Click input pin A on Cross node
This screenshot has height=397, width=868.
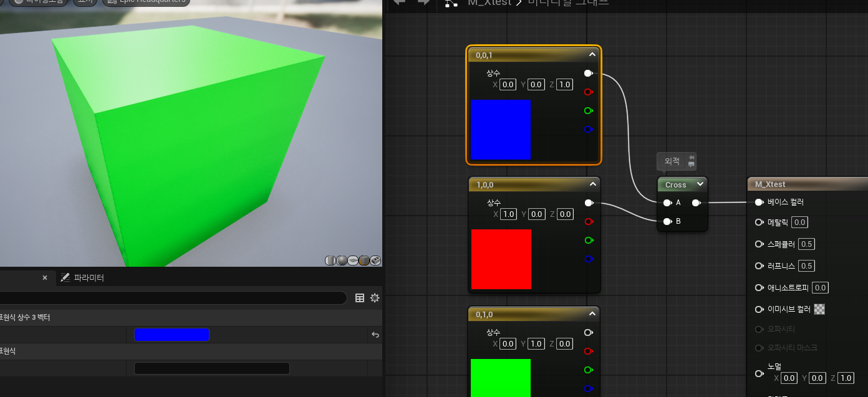coord(667,203)
